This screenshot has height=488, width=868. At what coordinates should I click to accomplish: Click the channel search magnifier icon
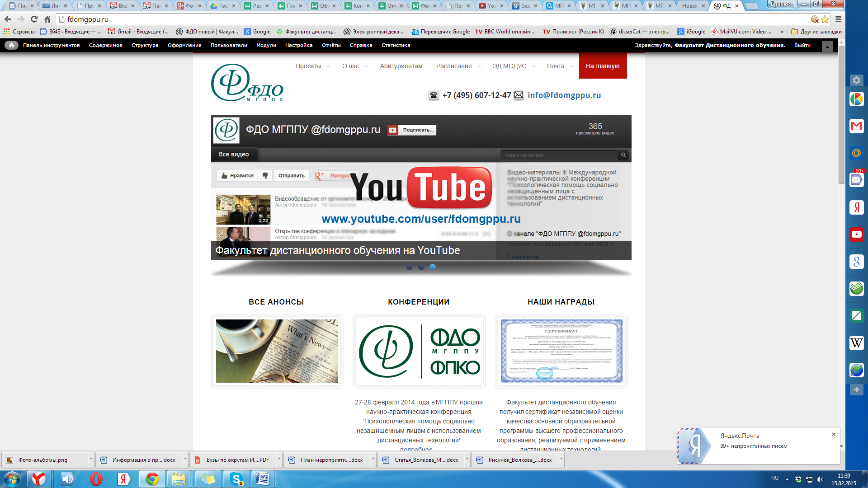623,155
